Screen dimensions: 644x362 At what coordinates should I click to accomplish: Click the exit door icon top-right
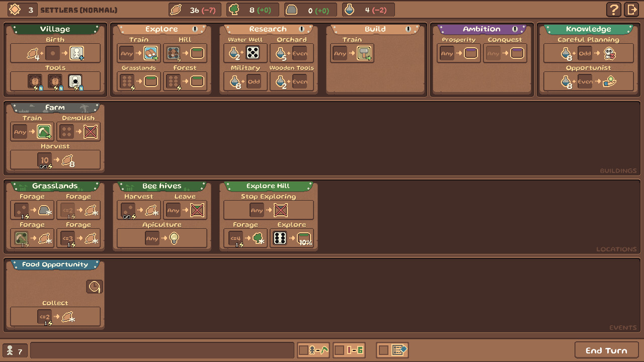click(x=632, y=9)
